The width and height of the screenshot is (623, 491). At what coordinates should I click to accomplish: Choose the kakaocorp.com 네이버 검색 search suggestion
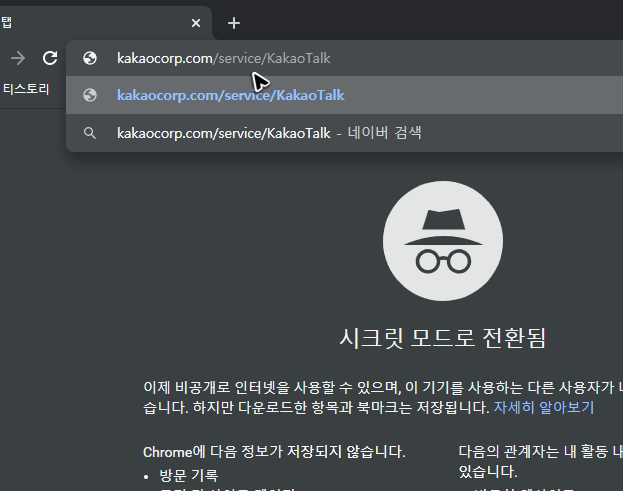tap(344, 133)
